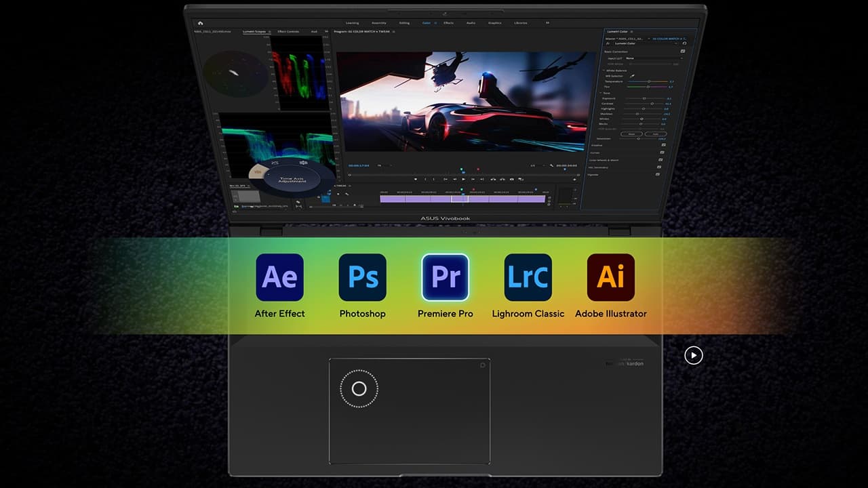Click the Contrast slider handle
This screenshot has width=868, height=488.
pyautogui.click(x=652, y=104)
